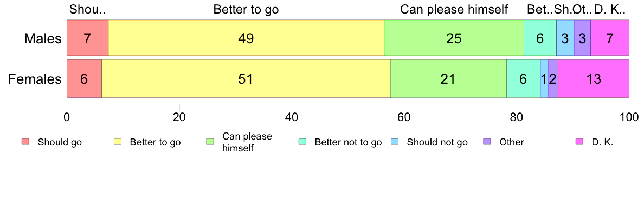Select the Males yellow segment showing 49
The height and width of the screenshot is (199, 644).
[x=246, y=38]
